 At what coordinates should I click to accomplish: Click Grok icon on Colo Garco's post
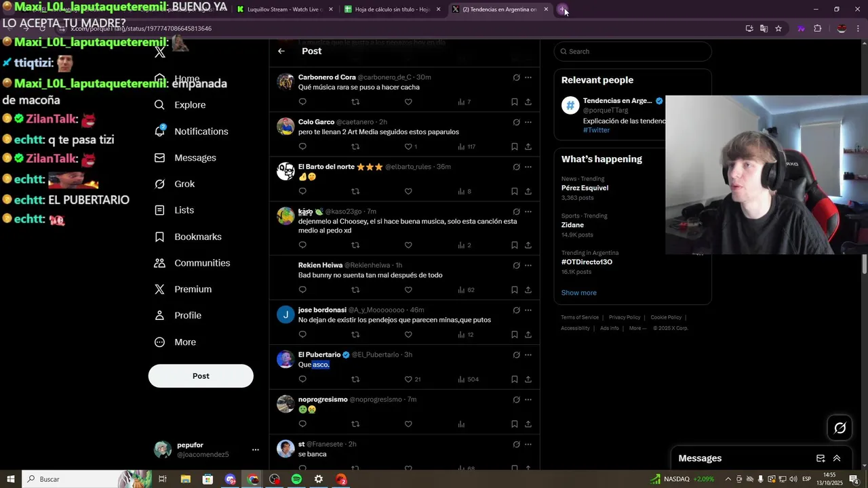point(516,122)
